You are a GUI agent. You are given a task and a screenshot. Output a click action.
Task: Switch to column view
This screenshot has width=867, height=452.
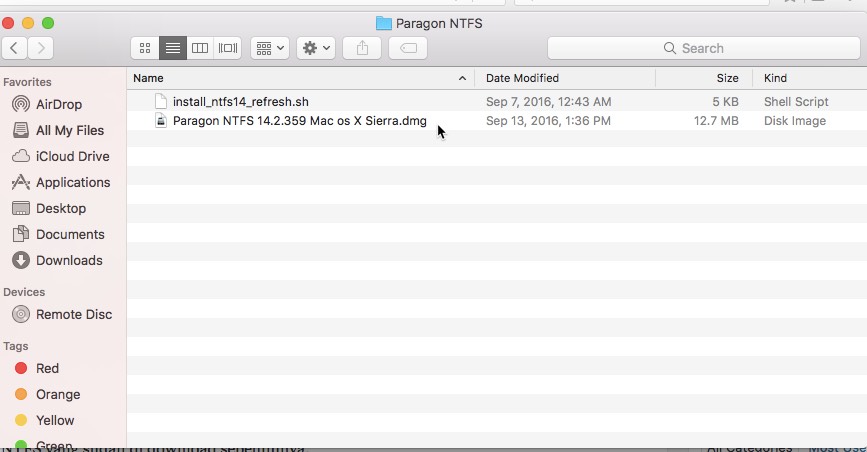(x=200, y=48)
